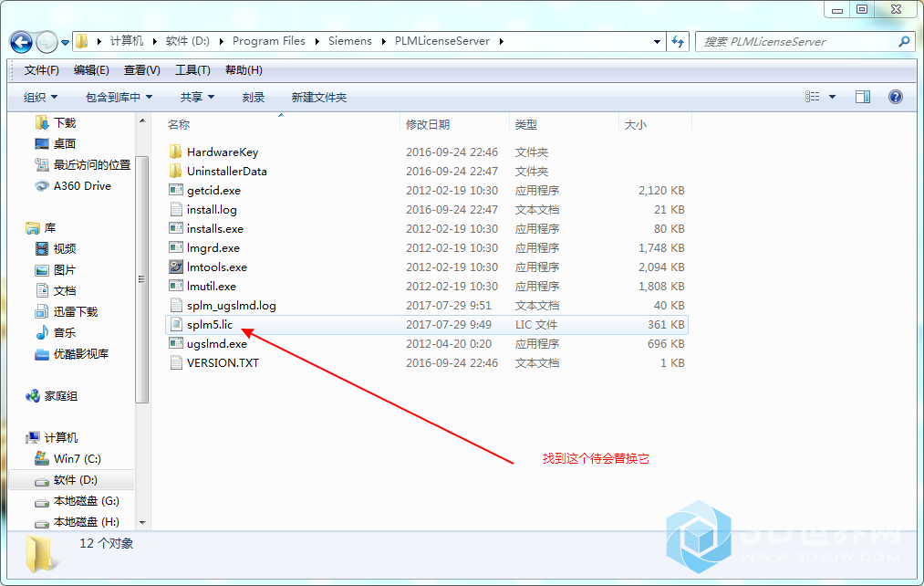The width and height of the screenshot is (924, 586).
Task: Select the splm5.lic file icon
Action: coord(176,324)
